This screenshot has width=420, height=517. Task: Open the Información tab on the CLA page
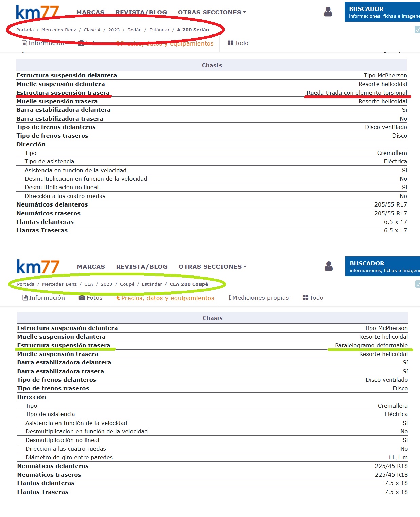point(43,298)
